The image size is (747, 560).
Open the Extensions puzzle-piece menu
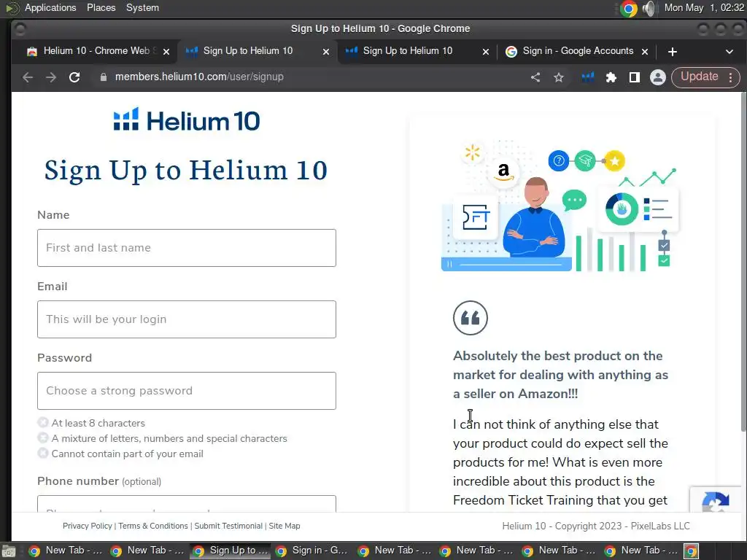[x=611, y=77]
